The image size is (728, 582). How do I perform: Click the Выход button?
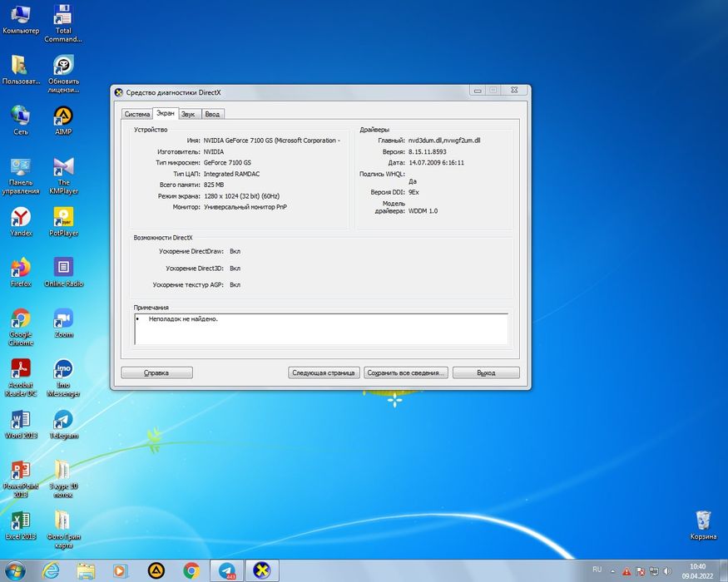[x=486, y=372]
